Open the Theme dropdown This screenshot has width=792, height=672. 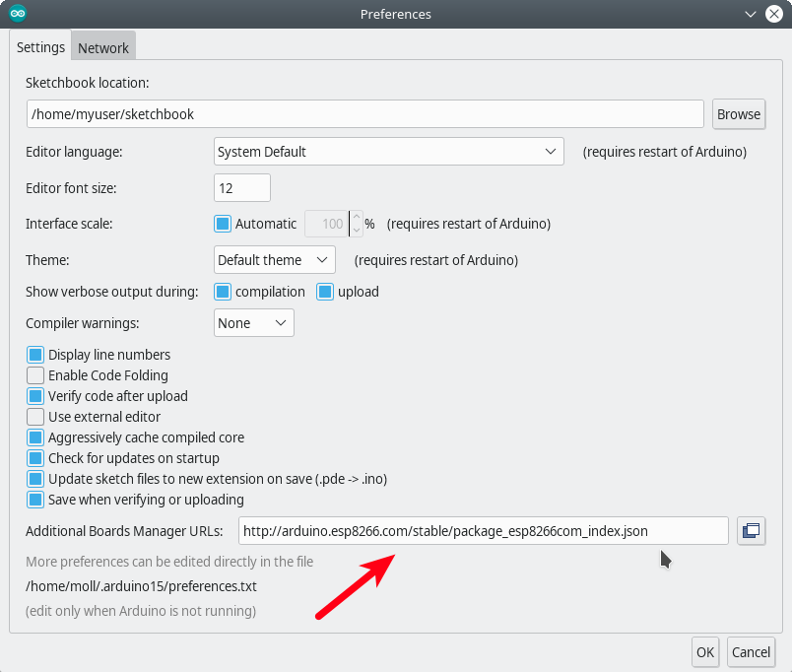(274, 260)
